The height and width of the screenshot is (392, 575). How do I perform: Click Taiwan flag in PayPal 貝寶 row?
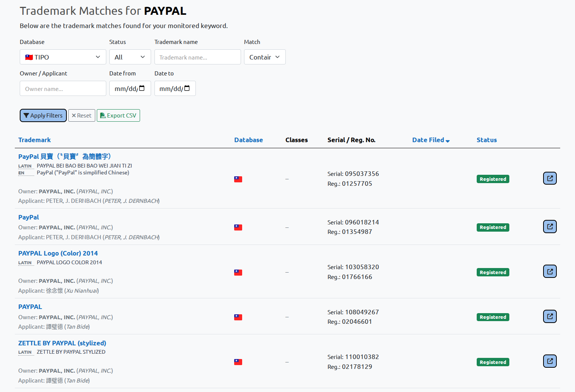pyautogui.click(x=238, y=179)
